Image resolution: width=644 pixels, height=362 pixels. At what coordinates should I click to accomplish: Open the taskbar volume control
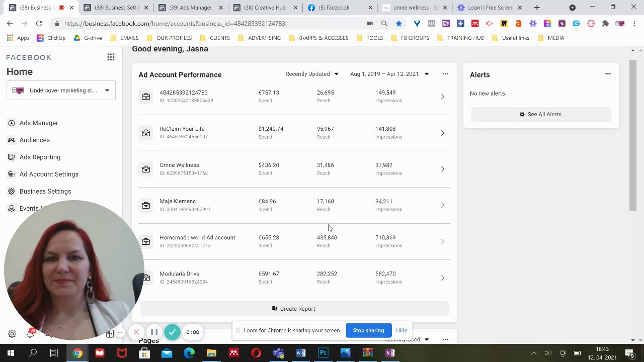[x=548, y=353]
